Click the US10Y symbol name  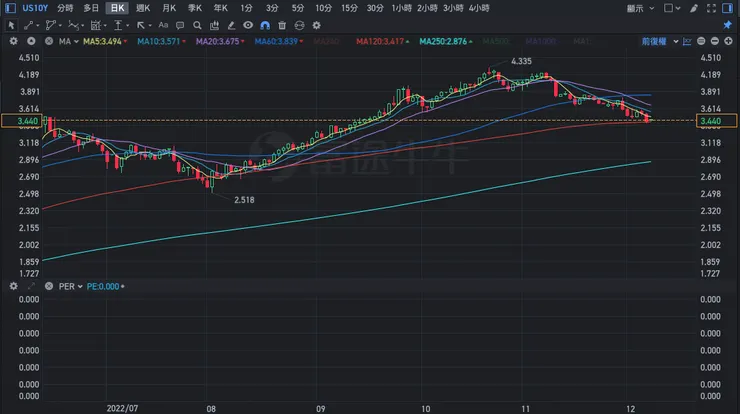pyautogui.click(x=35, y=8)
